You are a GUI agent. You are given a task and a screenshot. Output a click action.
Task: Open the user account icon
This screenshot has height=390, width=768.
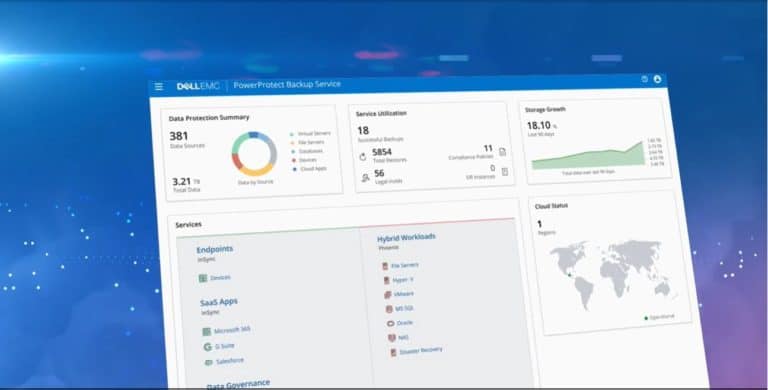pos(657,79)
